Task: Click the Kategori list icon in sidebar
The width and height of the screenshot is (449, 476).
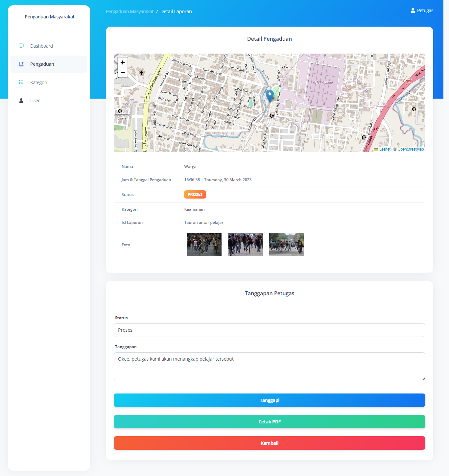Action: click(21, 83)
